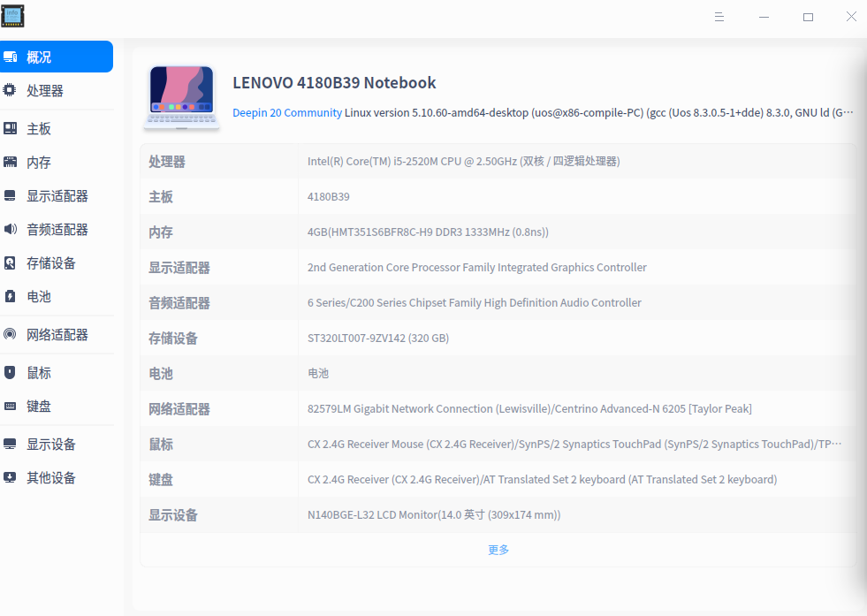
Task: Click 键盘 row label in table
Action: (x=161, y=480)
